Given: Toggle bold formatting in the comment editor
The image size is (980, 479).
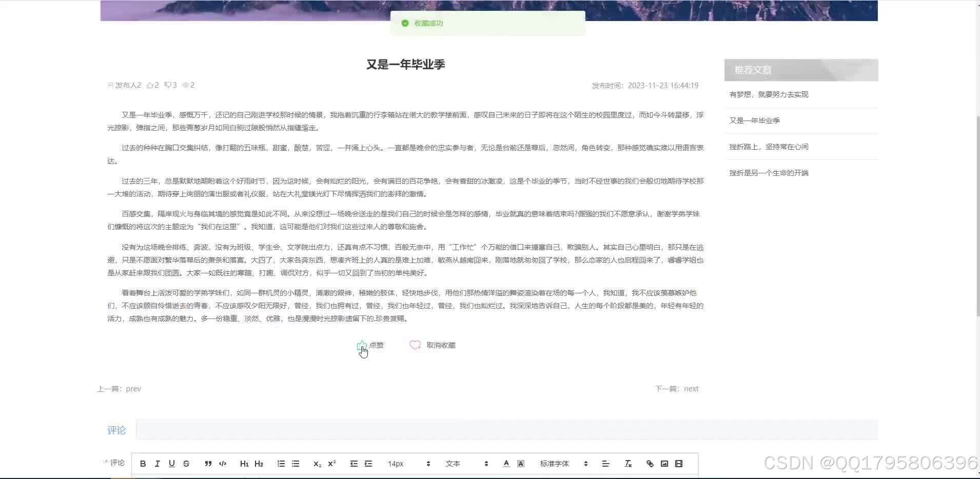Looking at the screenshot, I should pos(143,463).
